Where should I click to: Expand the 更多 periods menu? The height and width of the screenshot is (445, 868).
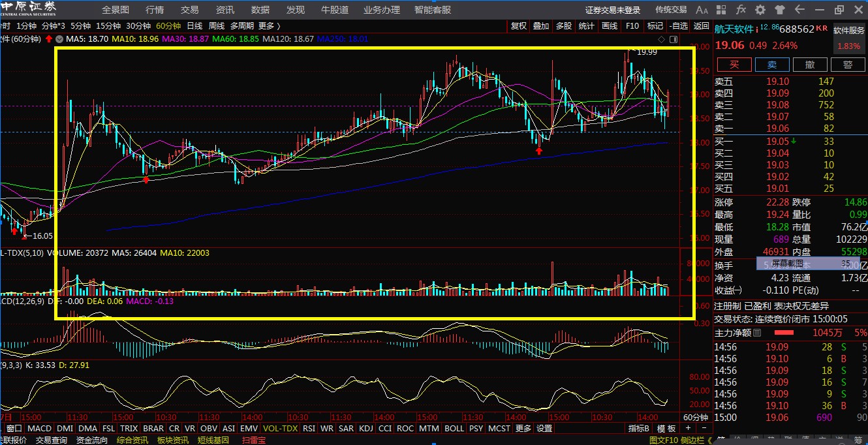270,26
